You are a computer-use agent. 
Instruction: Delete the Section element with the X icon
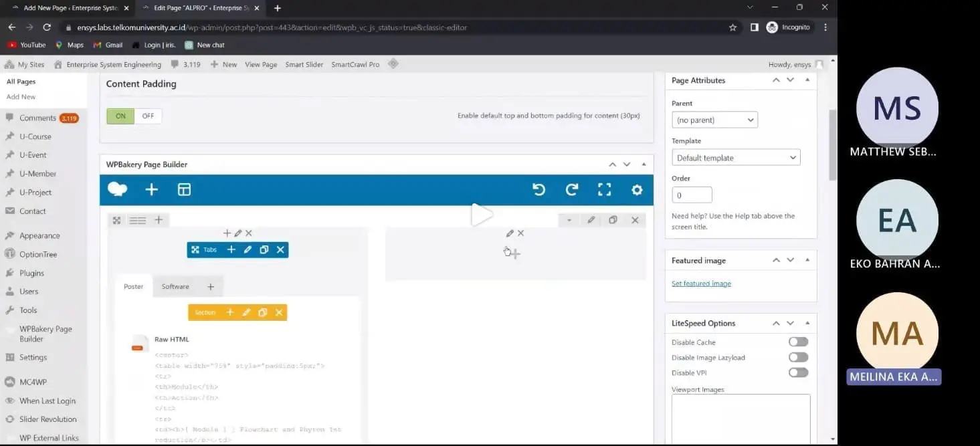pyautogui.click(x=279, y=312)
